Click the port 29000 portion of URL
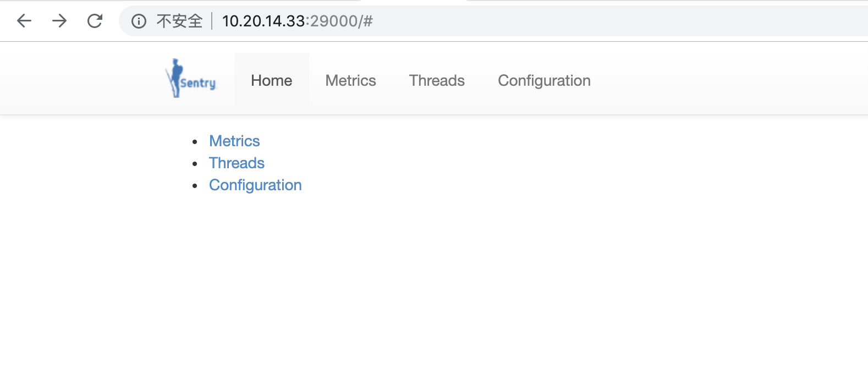868x376 pixels. click(x=334, y=21)
